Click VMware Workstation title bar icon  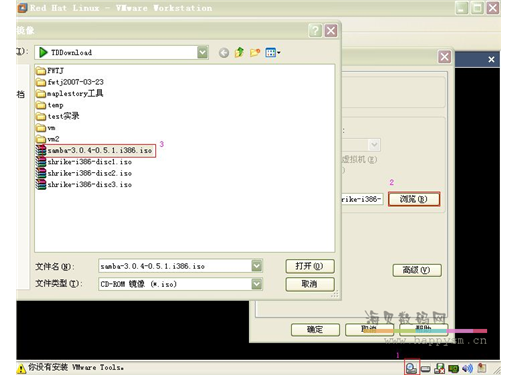(x=22, y=7)
